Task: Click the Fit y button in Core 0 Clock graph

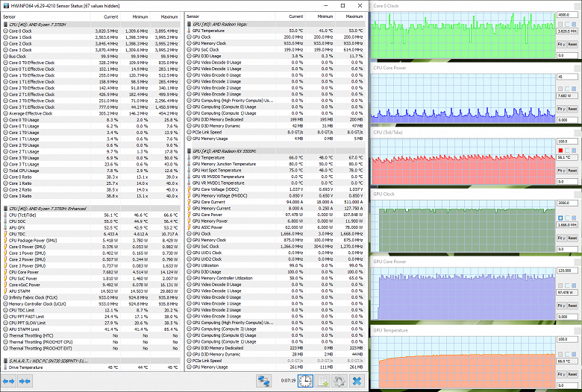Action: (561, 44)
